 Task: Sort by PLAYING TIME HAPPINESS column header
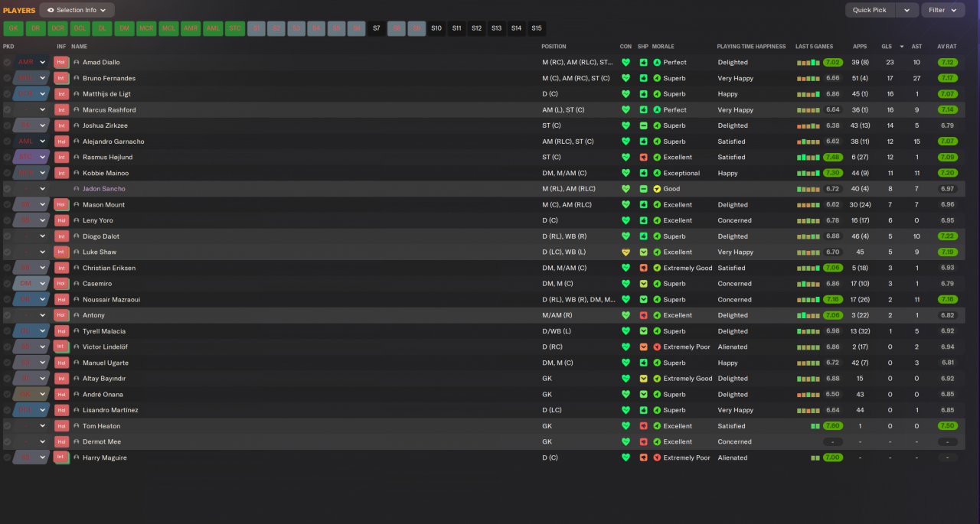751,47
